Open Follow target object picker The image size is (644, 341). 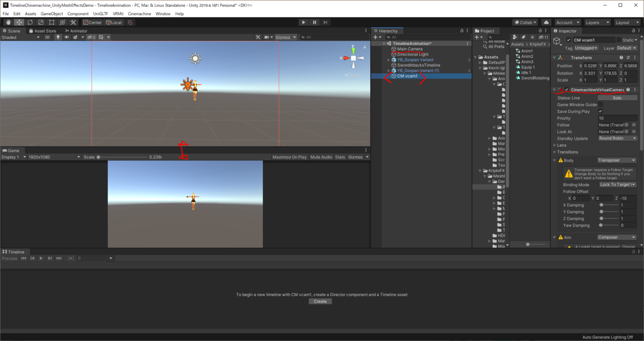pos(626,125)
